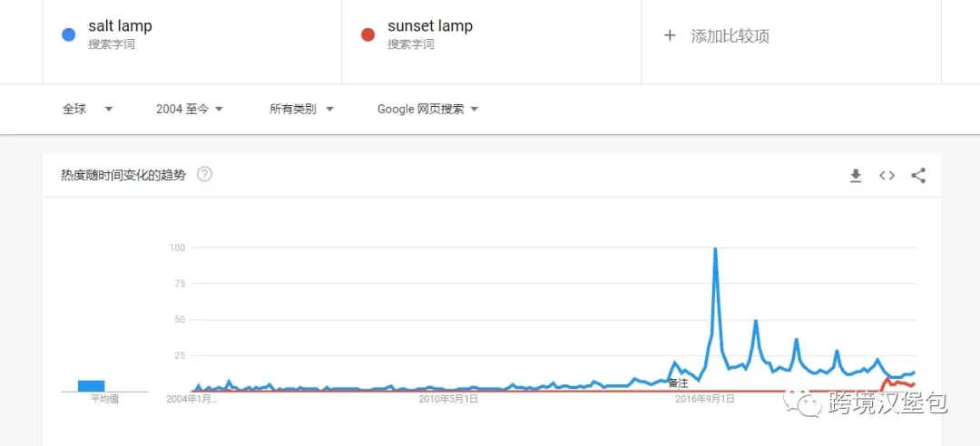Click the 热度随时间变化的趋势 heading
Viewport: 980px width, 446px height.
tap(122, 175)
